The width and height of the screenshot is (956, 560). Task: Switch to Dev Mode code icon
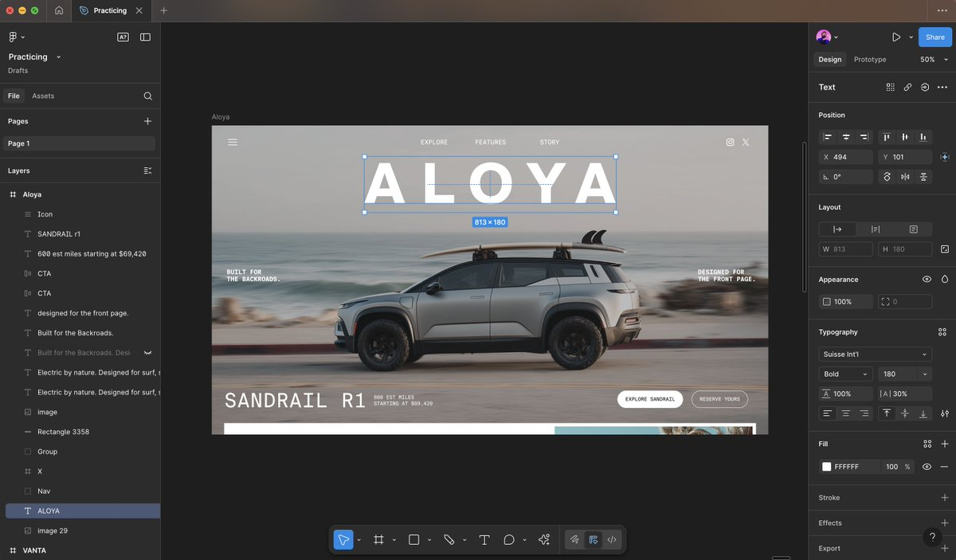coord(612,540)
